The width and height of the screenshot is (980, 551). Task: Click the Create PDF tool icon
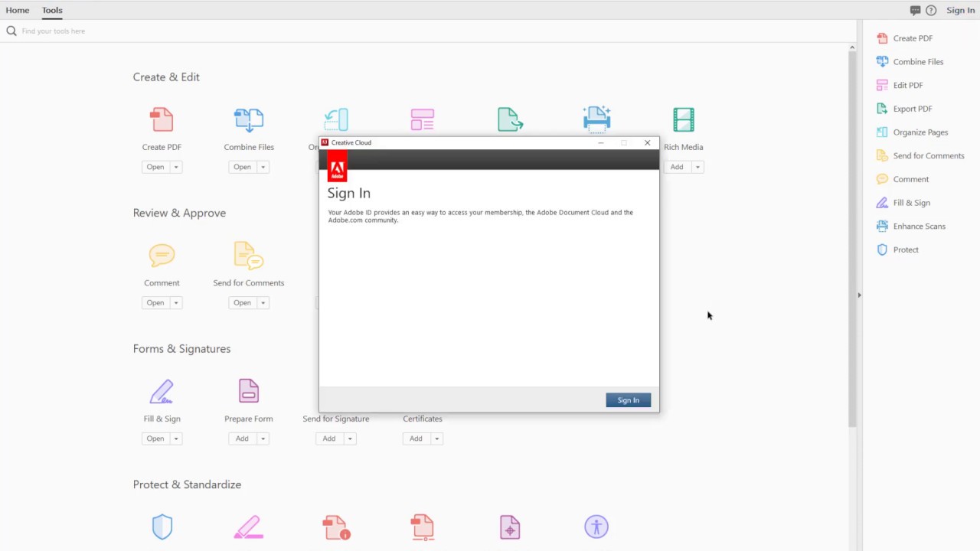click(162, 119)
